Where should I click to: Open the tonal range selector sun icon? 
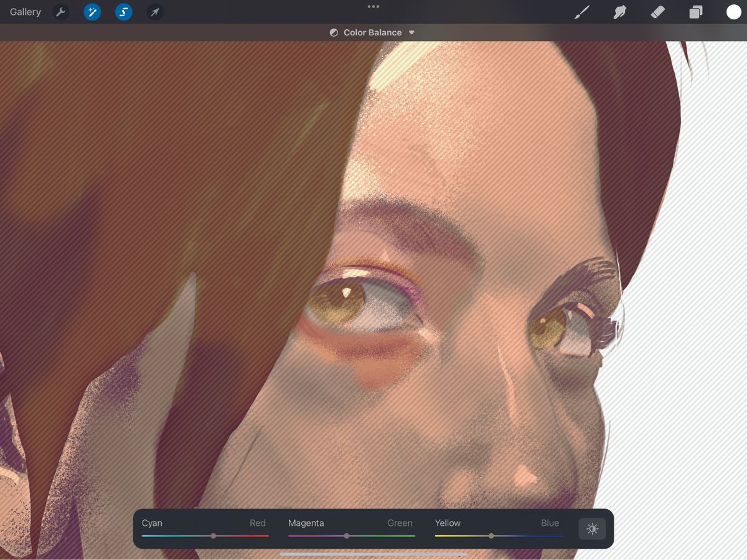click(592, 529)
